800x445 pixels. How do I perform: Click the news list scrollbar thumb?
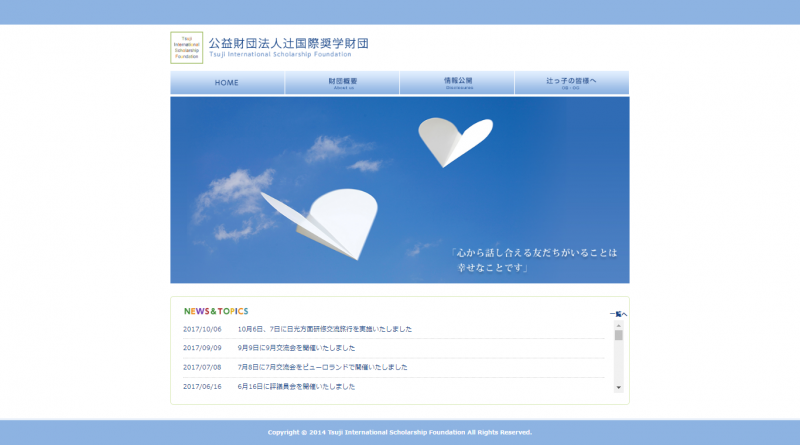coord(618,335)
